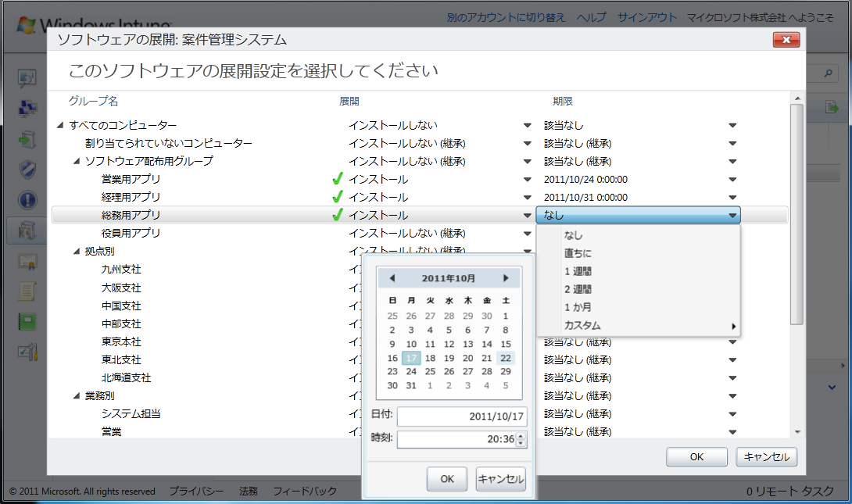
Task: Pick October 22 in the calendar
Action: point(506,358)
